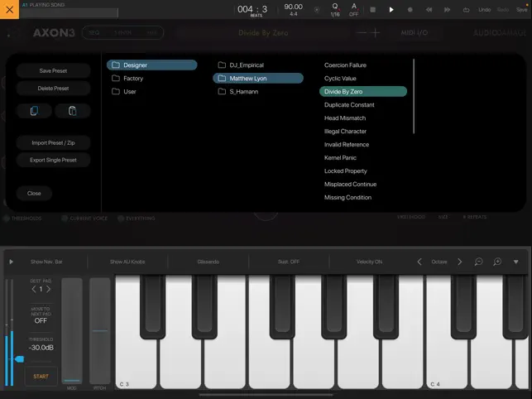The image size is (532, 399).
Task: Collapse the keyboard with down triangle
Action: pyautogui.click(x=516, y=262)
